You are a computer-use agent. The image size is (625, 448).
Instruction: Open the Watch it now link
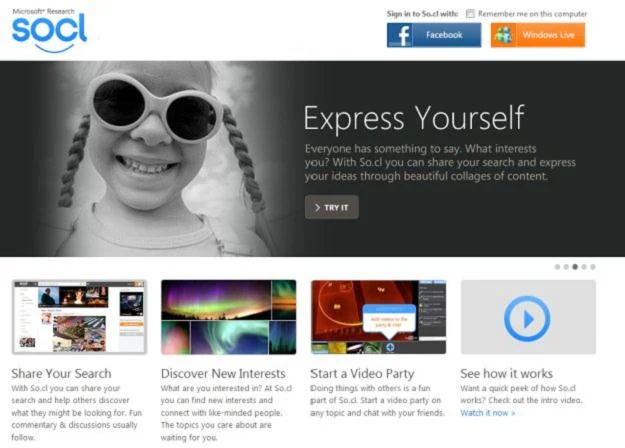pyautogui.click(x=488, y=413)
